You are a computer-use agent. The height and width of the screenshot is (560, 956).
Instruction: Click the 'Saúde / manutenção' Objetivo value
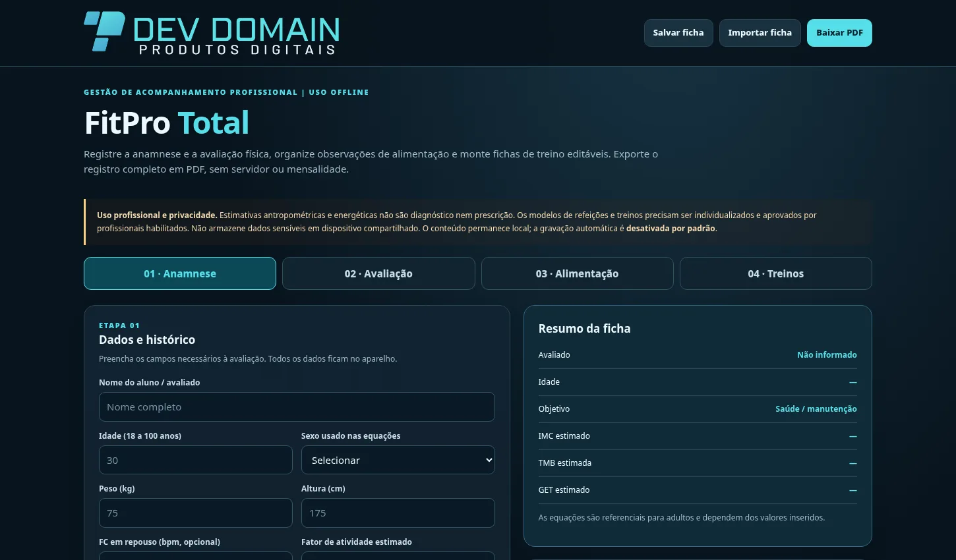click(x=816, y=408)
